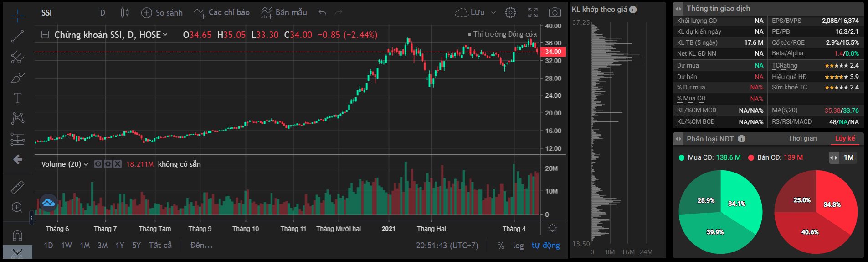Open the pitchfork and Fibonacci tools
Image resolution: width=868 pixels, height=262 pixels.
click(18, 57)
